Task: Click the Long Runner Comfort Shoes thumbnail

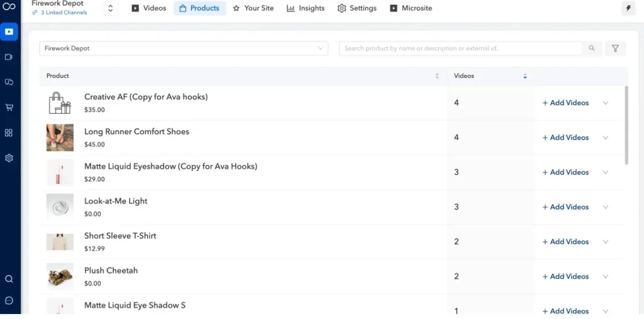Action: (x=60, y=138)
